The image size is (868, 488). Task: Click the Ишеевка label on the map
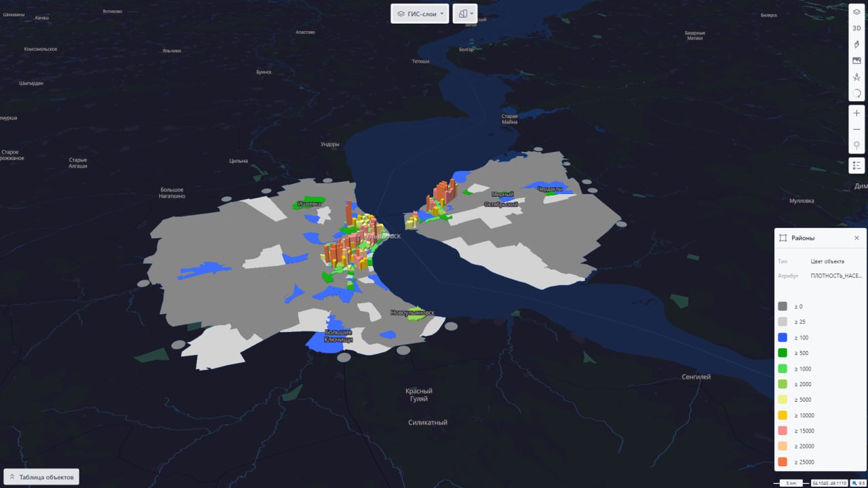click(x=309, y=204)
